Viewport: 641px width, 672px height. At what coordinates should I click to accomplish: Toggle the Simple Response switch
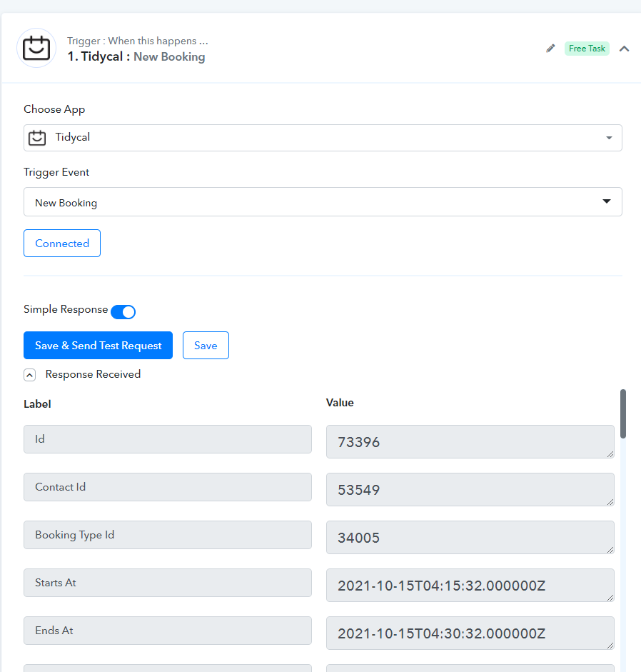point(123,311)
